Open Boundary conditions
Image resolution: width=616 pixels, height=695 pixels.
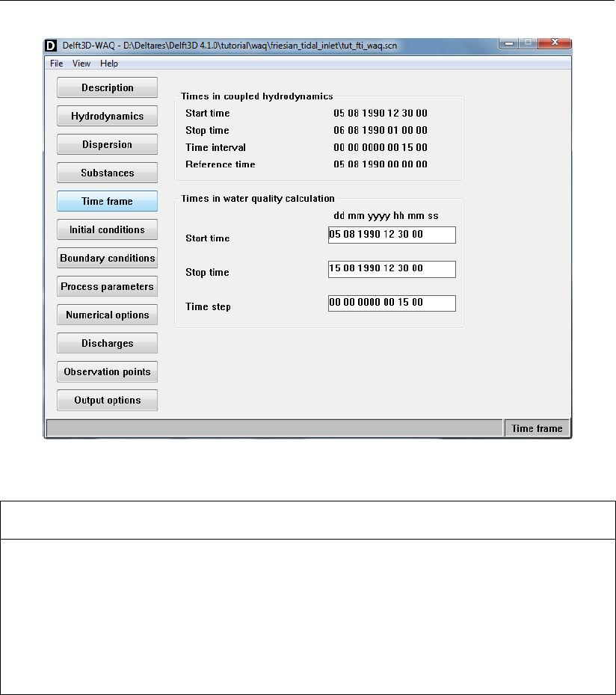[x=108, y=258]
